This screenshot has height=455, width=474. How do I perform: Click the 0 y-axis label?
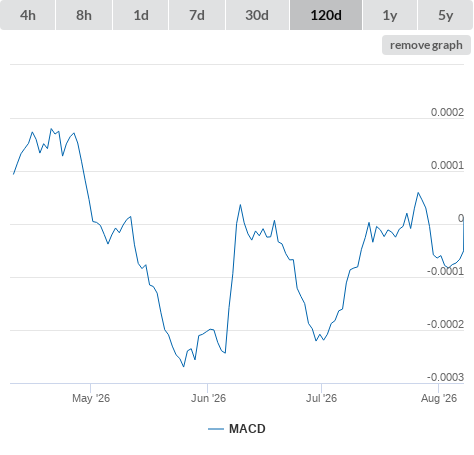[461, 218]
